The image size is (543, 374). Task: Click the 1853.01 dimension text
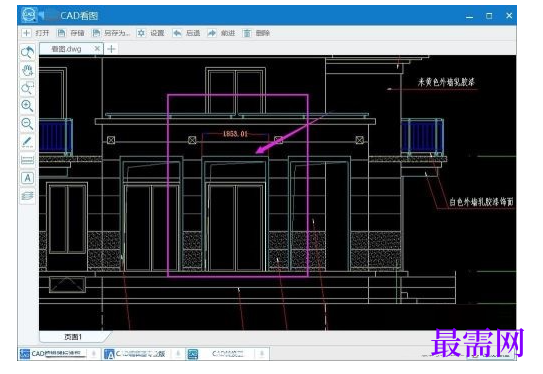pos(235,134)
